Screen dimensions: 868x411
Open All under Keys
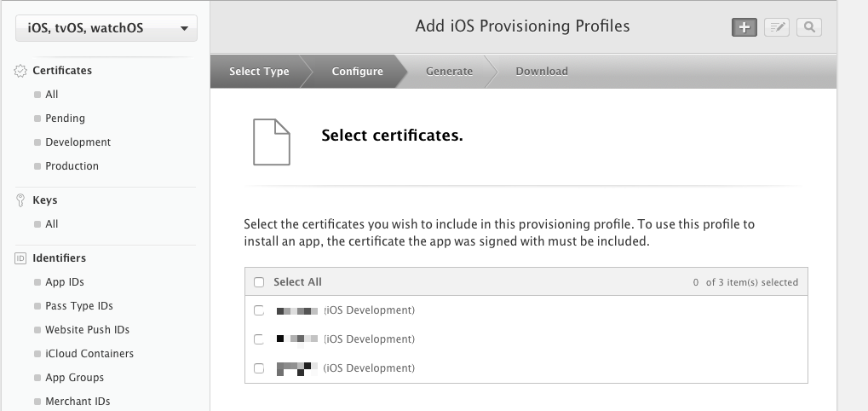51,224
